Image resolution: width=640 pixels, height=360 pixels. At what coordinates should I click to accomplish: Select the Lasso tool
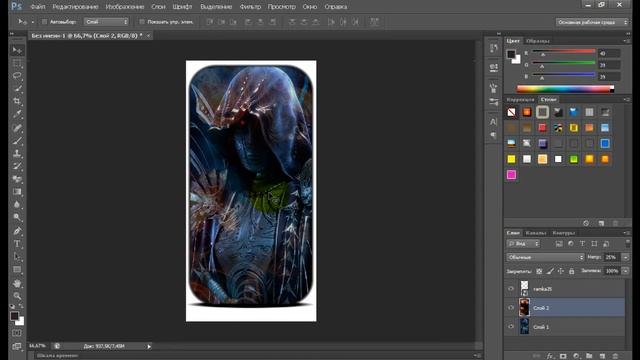point(17,76)
